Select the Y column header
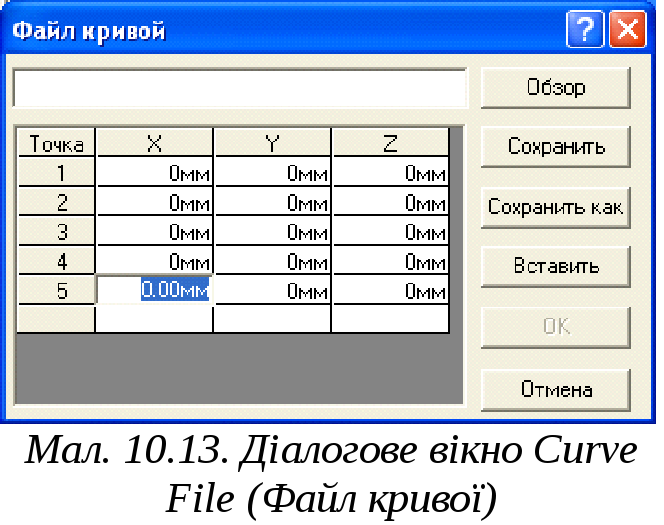The height and width of the screenshot is (525, 664). [272, 143]
